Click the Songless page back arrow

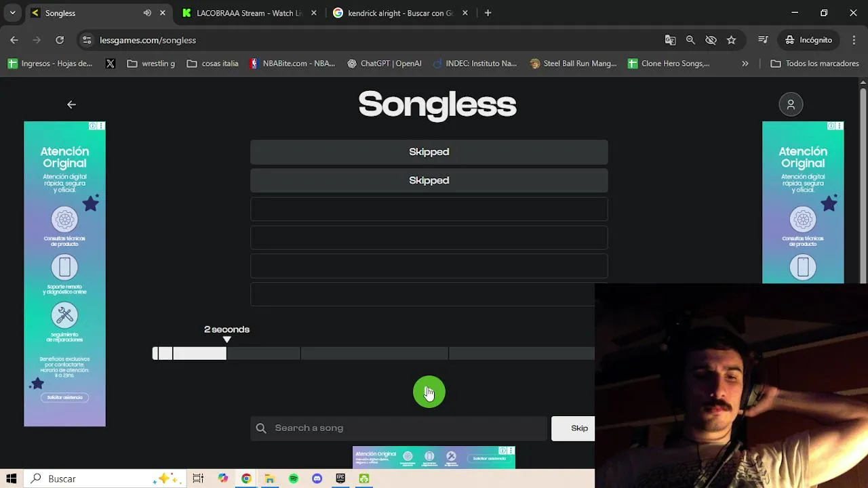pos(71,104)
